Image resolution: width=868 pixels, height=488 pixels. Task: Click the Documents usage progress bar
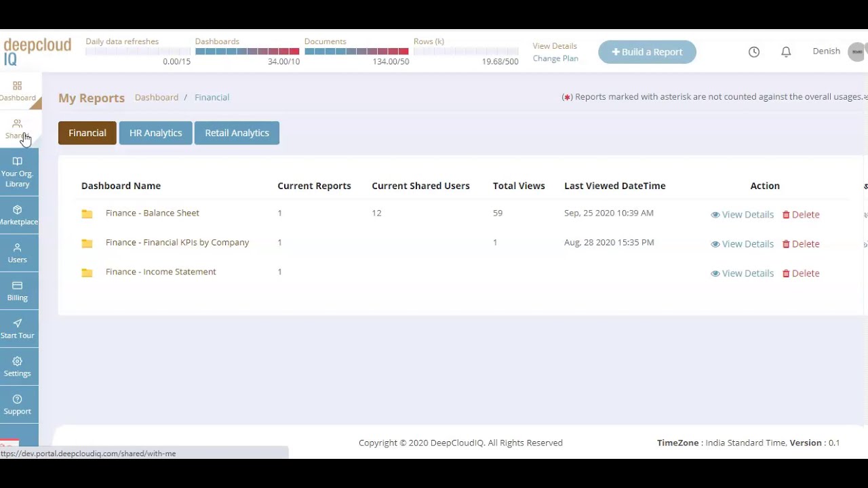(357, 52)
